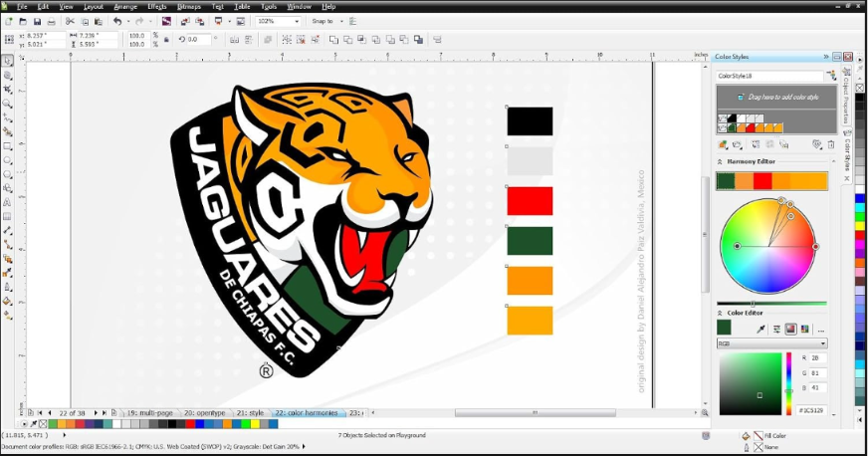This screenshot has width=868, height=456.
Task: Pick the eyedropper in Color Editor
Action: (x=760, y=329)
